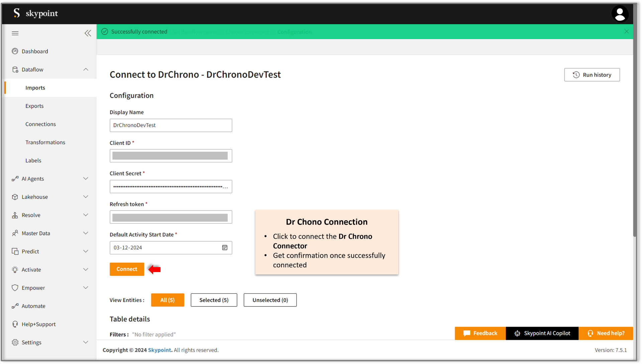Click the Activate module icon
This screenshot has width=642, height=364.
pyautogui.click(x=15, y=269)
